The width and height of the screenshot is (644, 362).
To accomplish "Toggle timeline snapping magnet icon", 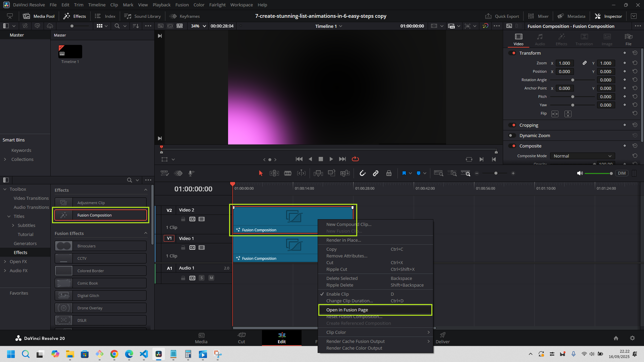I will click(x=363, y=173).
